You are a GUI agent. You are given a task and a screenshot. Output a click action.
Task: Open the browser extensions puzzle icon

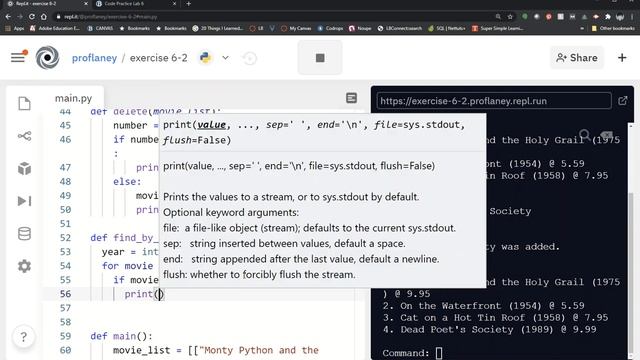608,17
